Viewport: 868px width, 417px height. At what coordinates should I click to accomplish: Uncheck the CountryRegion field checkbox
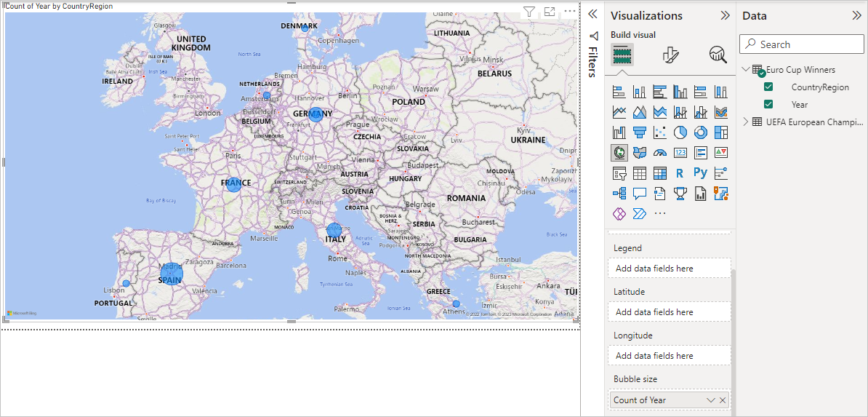(x=768, y=87)
